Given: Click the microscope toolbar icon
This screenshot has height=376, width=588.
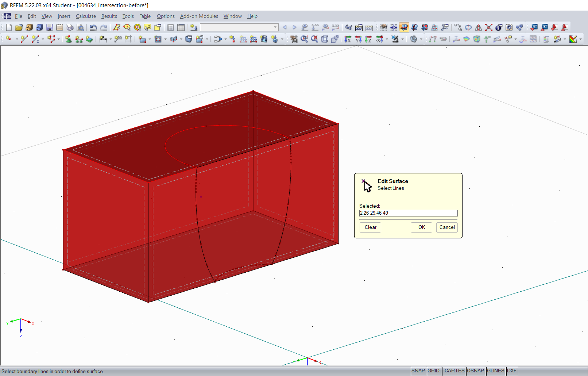Looking at the screenshot, I should (x=395, y=39).
